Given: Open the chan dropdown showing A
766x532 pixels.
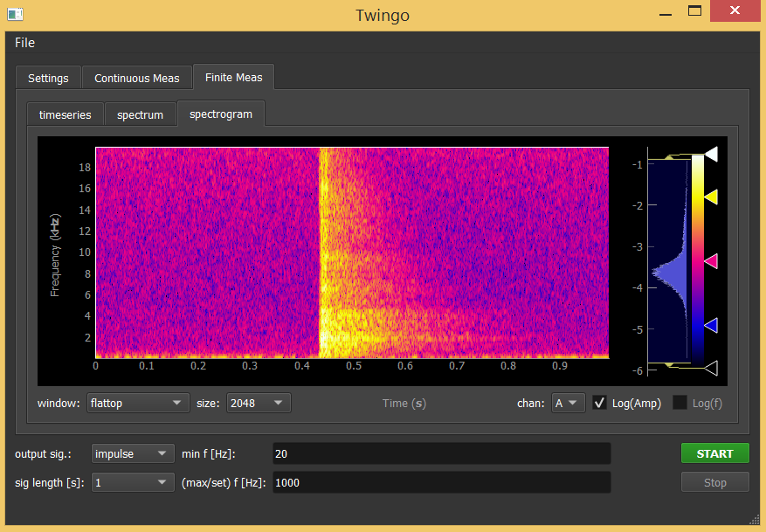Looking at the screenshot, I should [x=568, y=403].
